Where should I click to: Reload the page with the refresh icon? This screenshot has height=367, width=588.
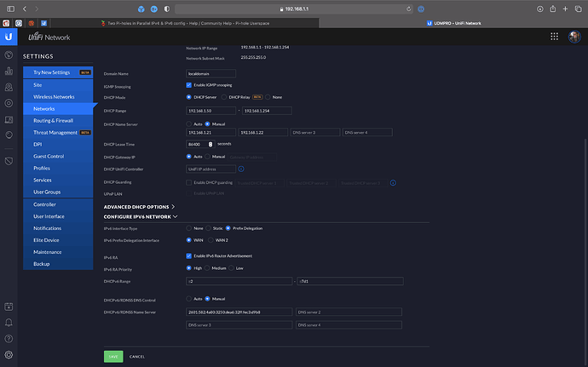click(409, 9)
